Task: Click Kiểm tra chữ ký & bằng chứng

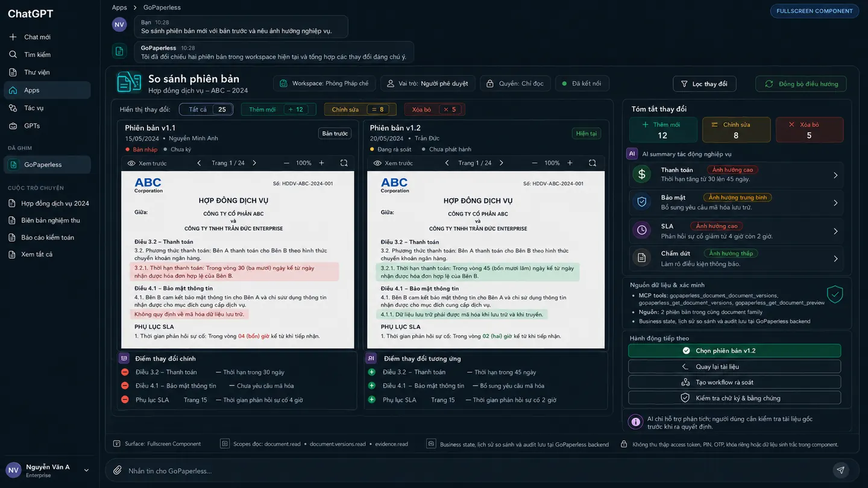Action: 734,398
